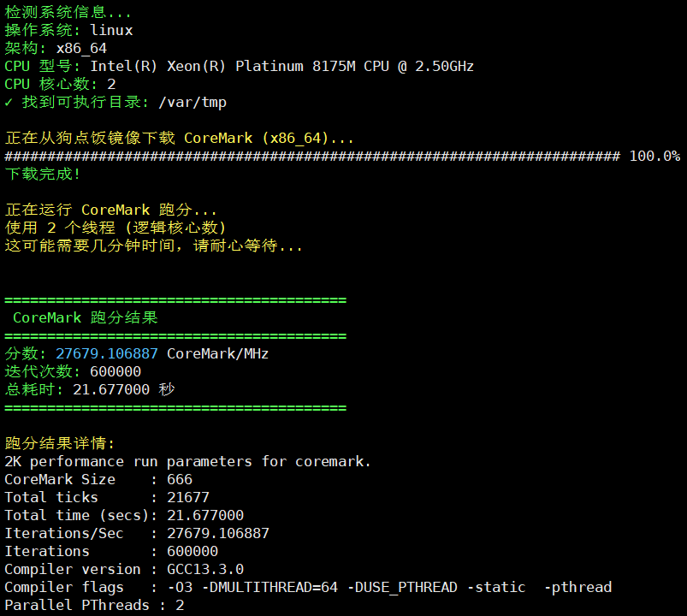Screen dimensions: 687x616
Task: Click the 检测系统信息 header line
Action: [68, 12]
